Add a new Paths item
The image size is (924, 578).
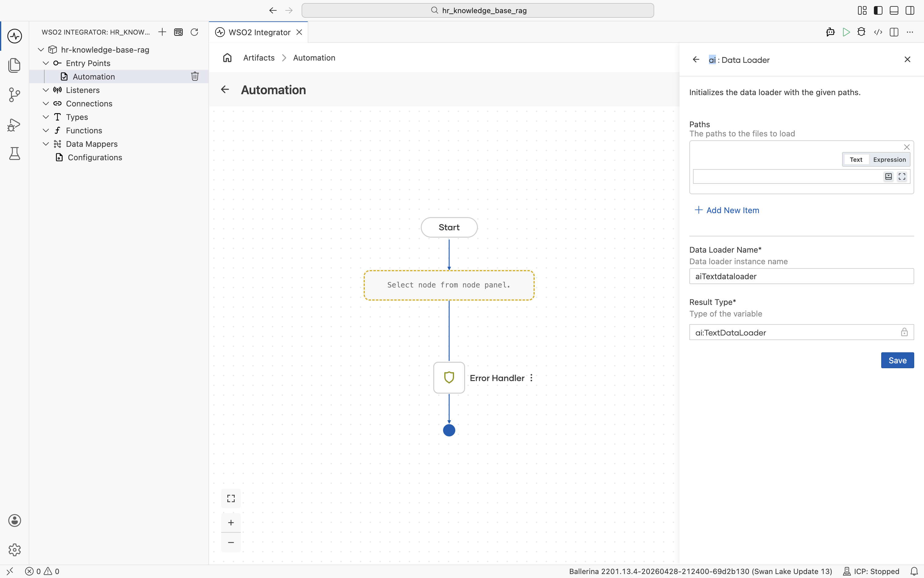(x=727, y=210)
